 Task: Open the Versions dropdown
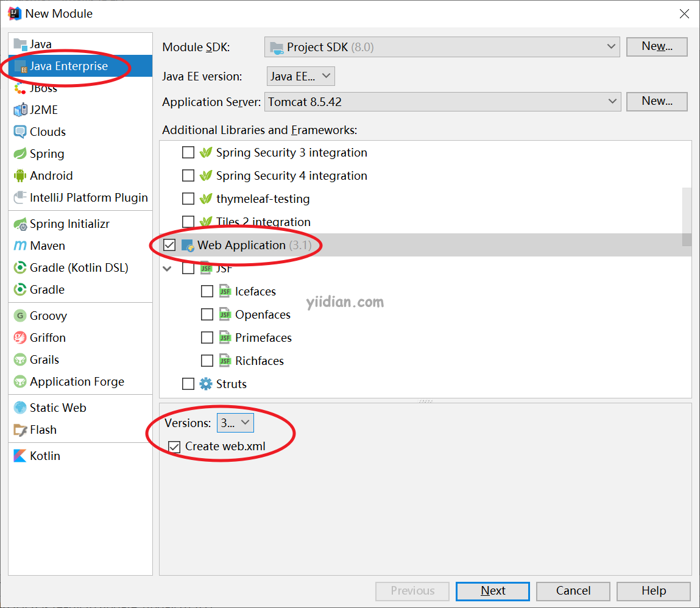pos(235,423)
